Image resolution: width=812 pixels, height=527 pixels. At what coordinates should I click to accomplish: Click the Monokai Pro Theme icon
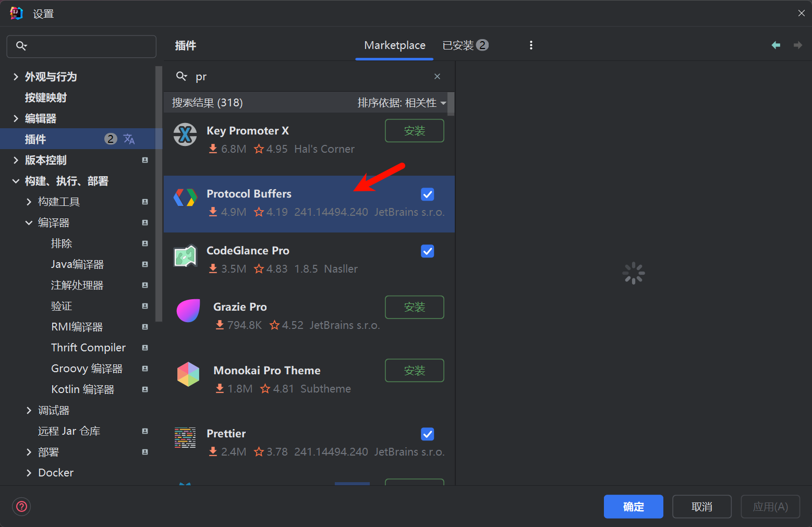pyautogui.click(x=188, y=374)
